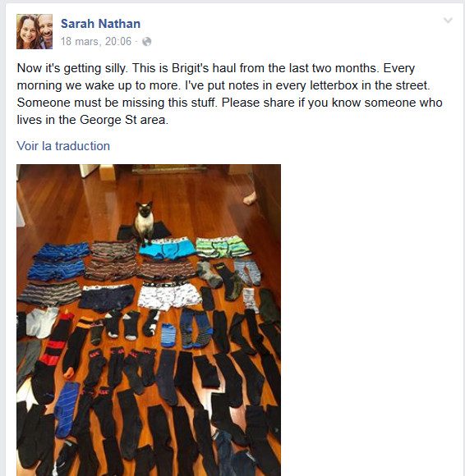Click the Siamese cat in the photo
Image resolution: width=465 pixels, height=476 pixels.
coord(145,222)
